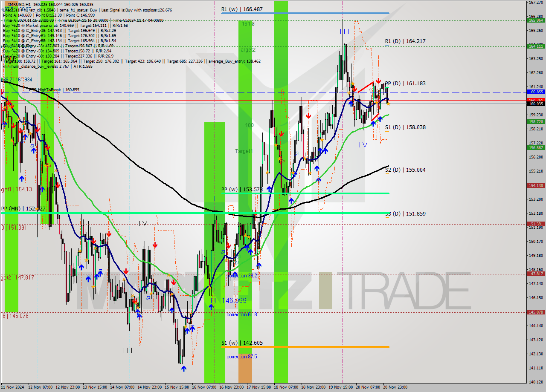The image size is (546, 392).
Task: Click the 'S3 (D) | 151.859' label
Action: click(x=405, y=214)
